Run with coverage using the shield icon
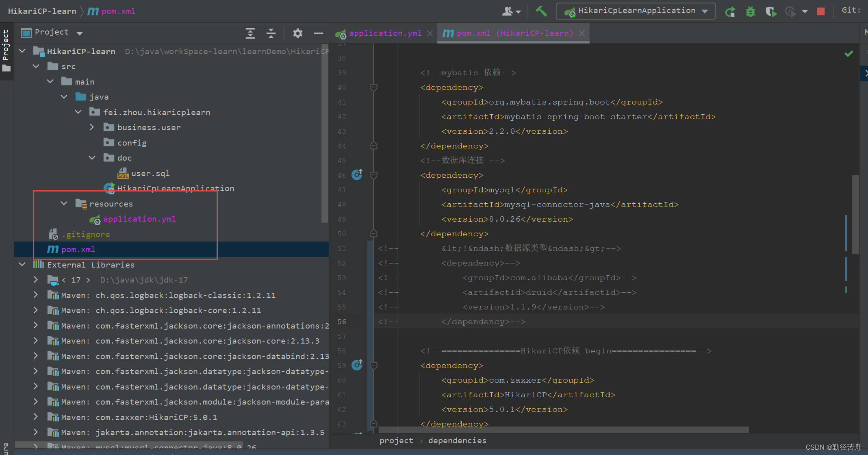 [x=771, y=11]
